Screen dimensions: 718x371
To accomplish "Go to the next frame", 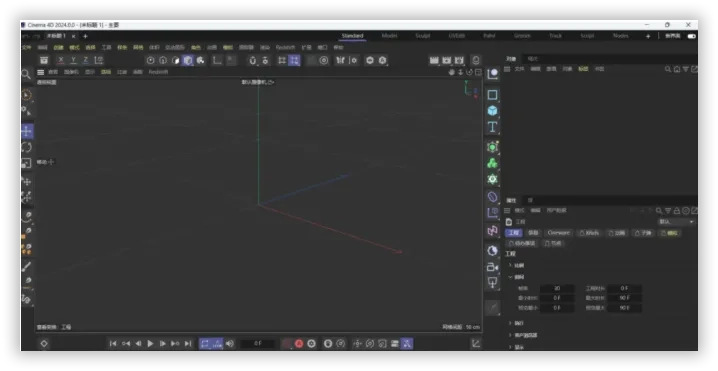I will (163, 344).
